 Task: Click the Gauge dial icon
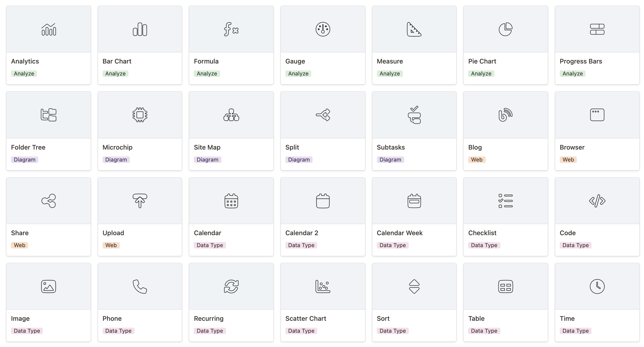[x=323, y=29]
